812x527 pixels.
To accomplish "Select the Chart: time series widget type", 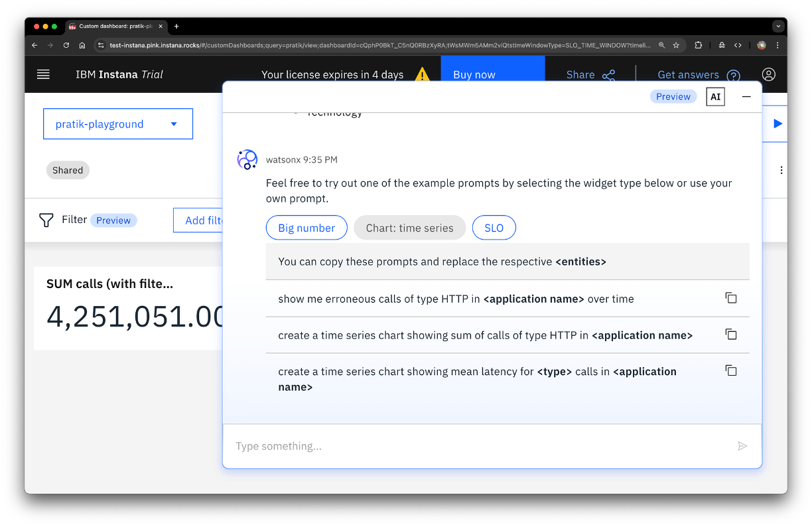I will tap(409, 228).
